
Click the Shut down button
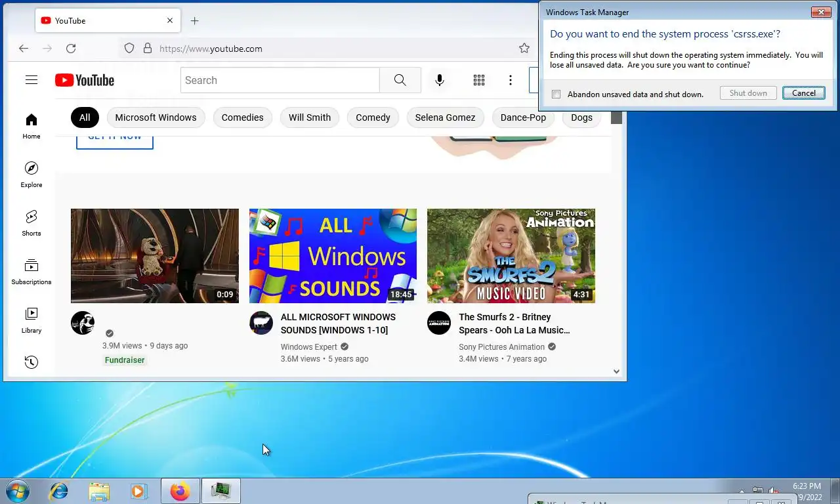748,93
